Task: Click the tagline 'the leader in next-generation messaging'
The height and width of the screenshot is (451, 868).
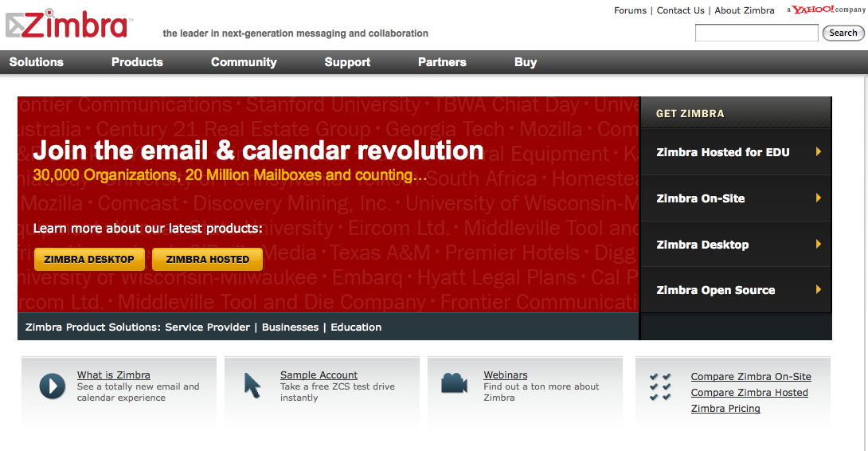Action: point(295,33)
